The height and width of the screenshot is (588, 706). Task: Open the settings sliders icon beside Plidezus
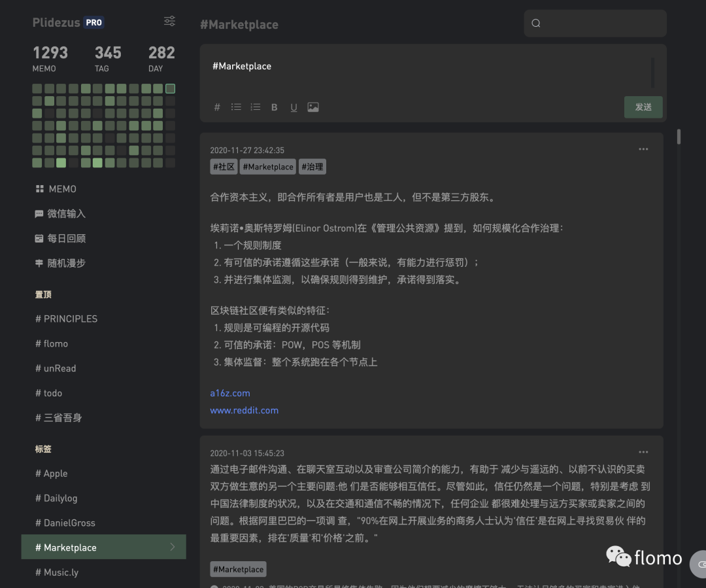(x=169, y=21)
